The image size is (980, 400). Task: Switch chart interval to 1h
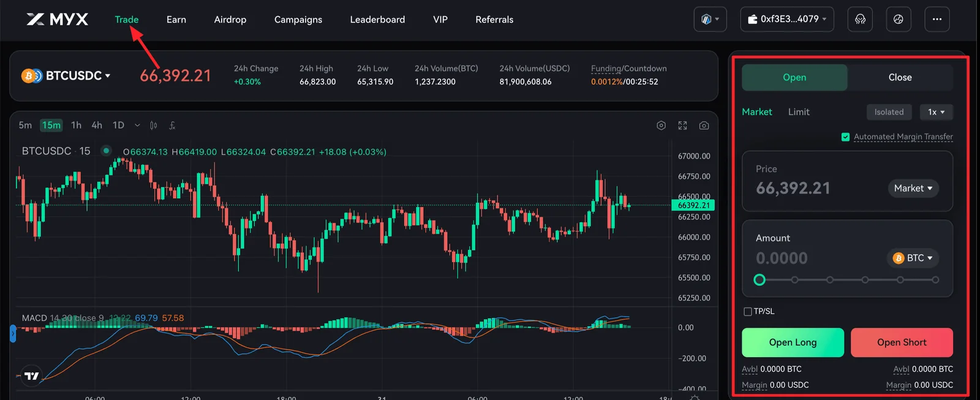(x=76, y=126)
